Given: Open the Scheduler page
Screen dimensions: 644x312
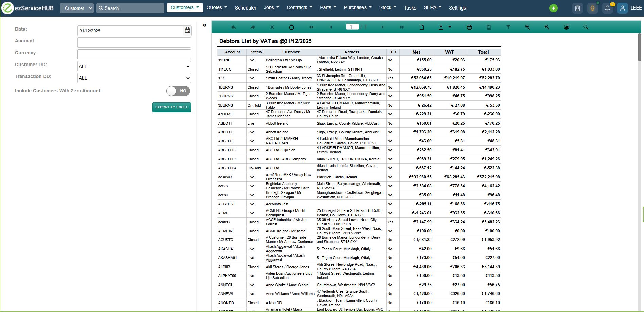Looking at the screenshot, I should [245, 8].
